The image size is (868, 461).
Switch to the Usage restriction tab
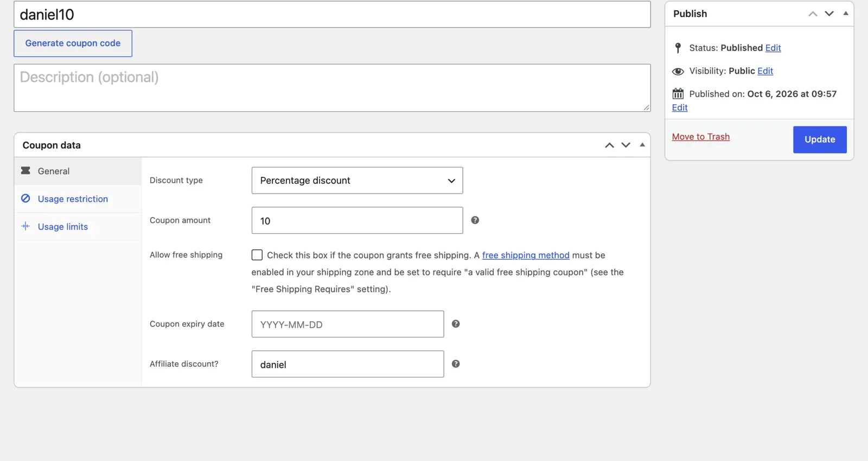click(x=78, y=199)
